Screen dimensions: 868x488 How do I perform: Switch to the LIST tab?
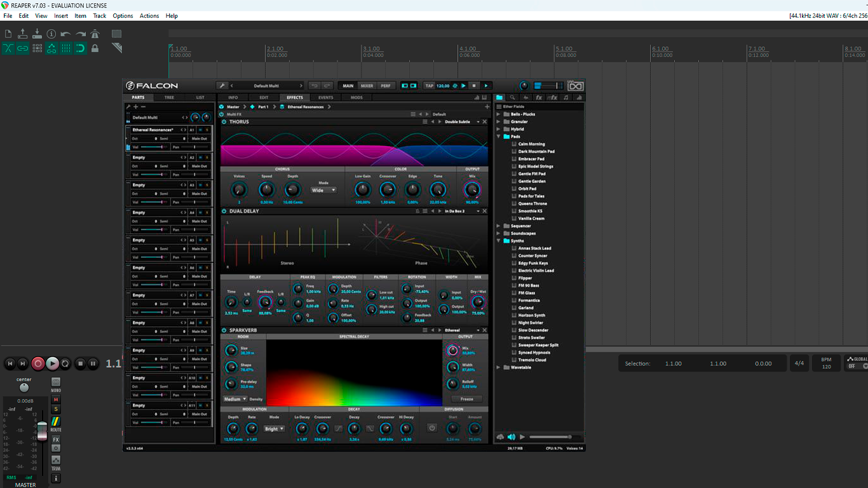(x=200, y=98)
